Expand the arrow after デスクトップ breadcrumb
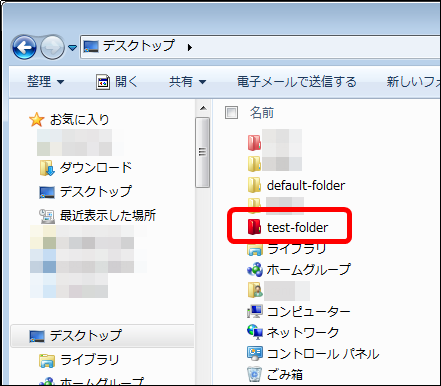This screenshot has width=441, height=386. click(x=190, y=47)
